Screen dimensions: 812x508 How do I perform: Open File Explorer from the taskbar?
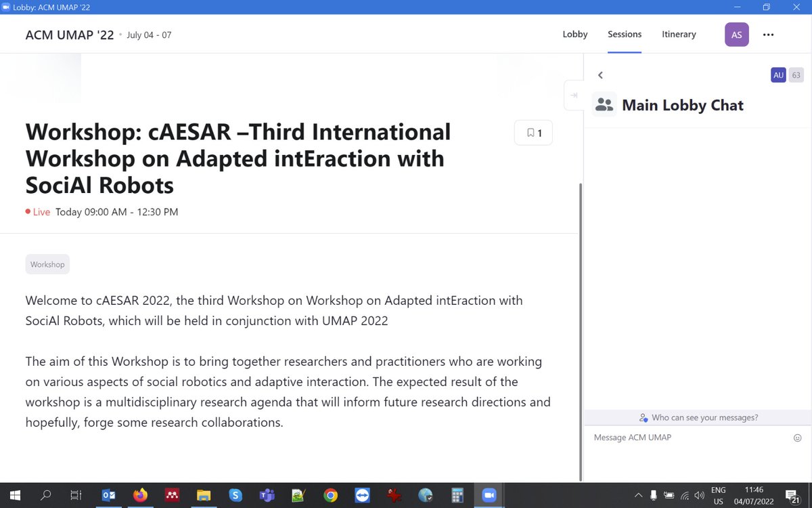click(x=204, y=495)
